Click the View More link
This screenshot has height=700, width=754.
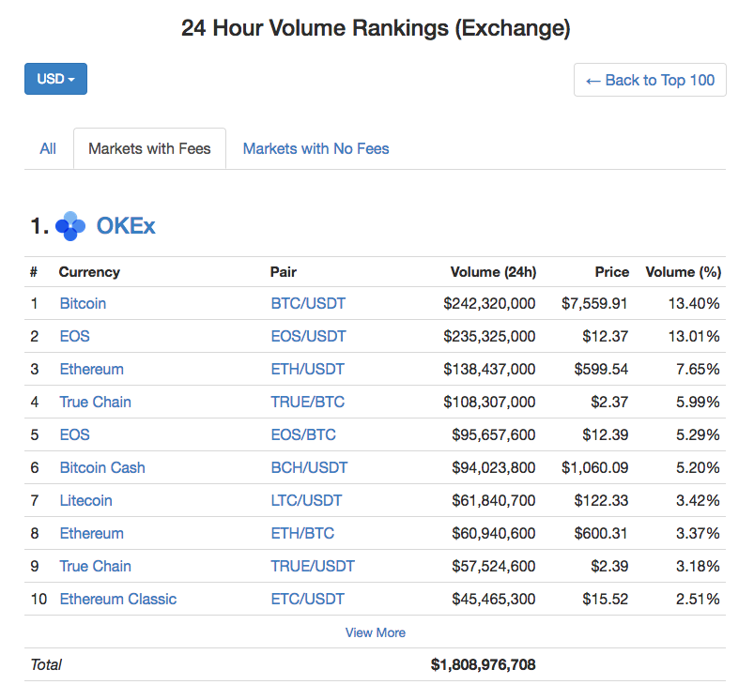pyautogui.click(x=375, y=632)
